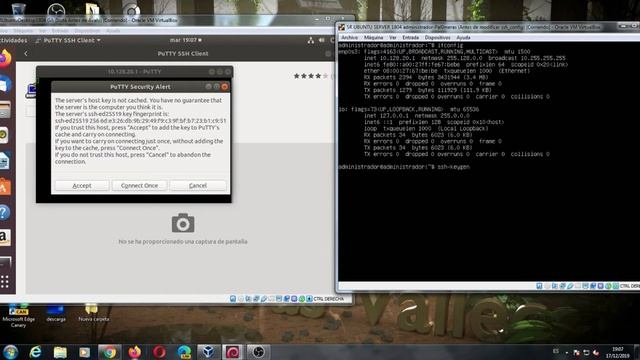Click the Ubuntu volume icon in top bar
Screen dimensions: 640x360
tap(322, 40)
